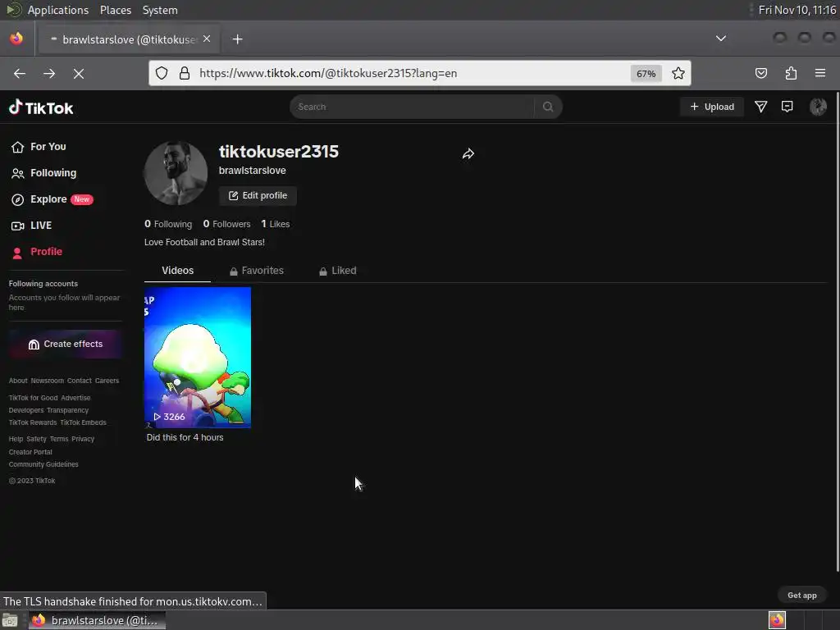Viewport: 840px width, 630px height.
Task: Click the brawlstarslove taskbar window button
Action: tap(97, 620)
